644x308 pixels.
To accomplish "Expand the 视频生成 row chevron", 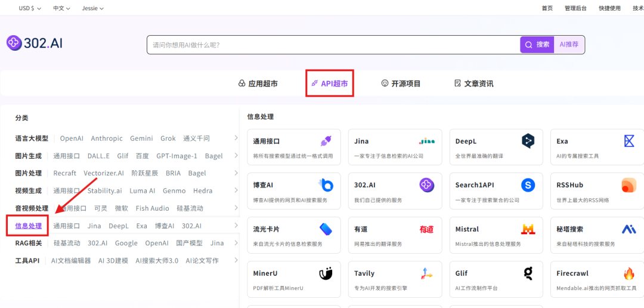I will coord(236,190).
